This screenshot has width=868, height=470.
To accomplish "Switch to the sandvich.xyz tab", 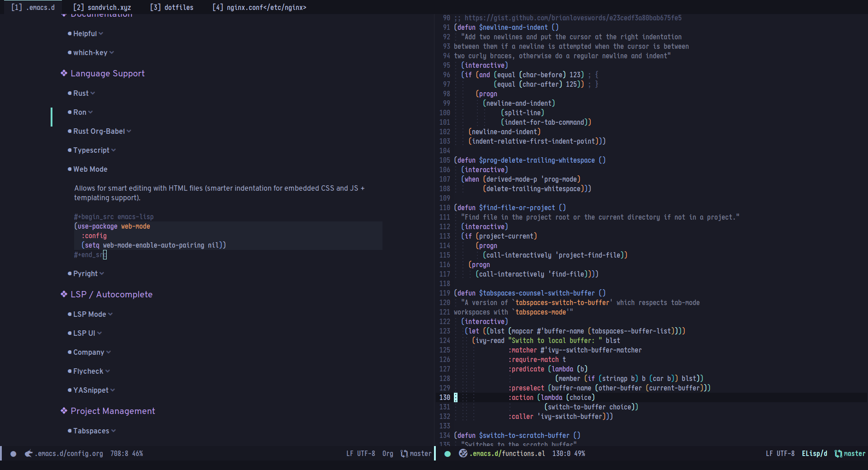I will click(x=102, y=7).
